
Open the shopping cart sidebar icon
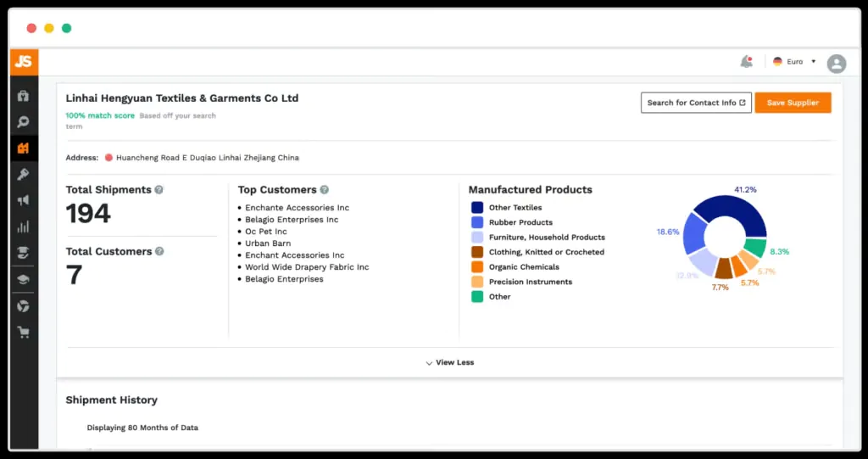click(24, 332)
